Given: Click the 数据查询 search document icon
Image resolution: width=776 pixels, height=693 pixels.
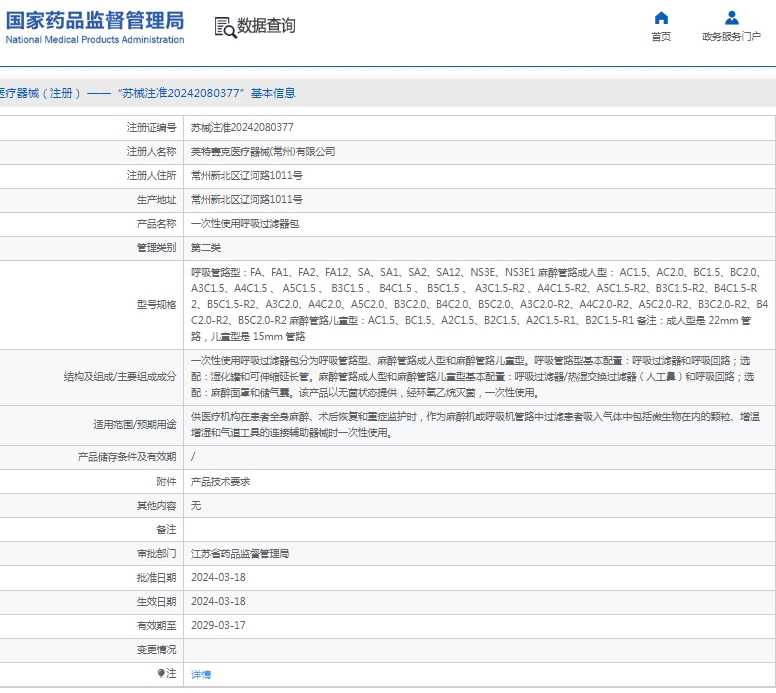Looking at the screenshot, I should (x=225, y=27).
